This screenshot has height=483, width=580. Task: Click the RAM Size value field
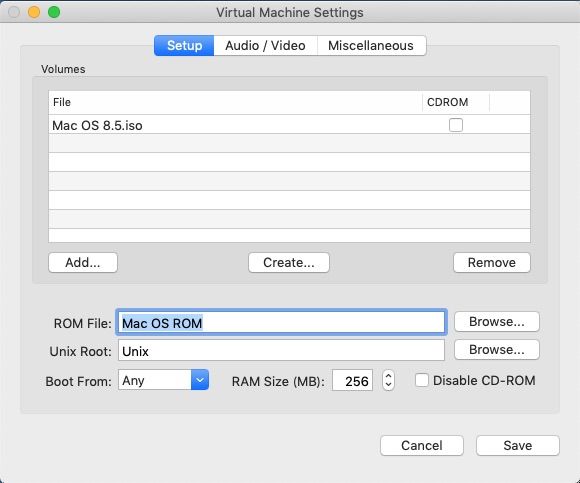pos(352,381)
